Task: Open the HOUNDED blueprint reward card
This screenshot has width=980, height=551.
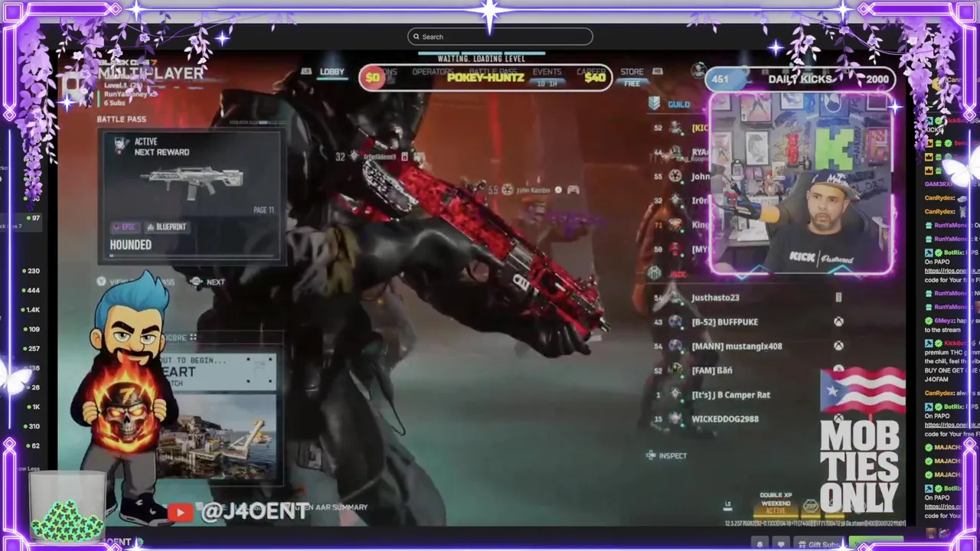Action: (x=191, y=197)
